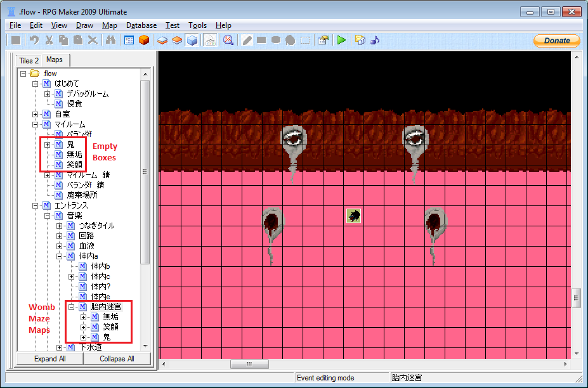
Task: Open the View menu
Action: pyautogui.click(x=59, y=25)
